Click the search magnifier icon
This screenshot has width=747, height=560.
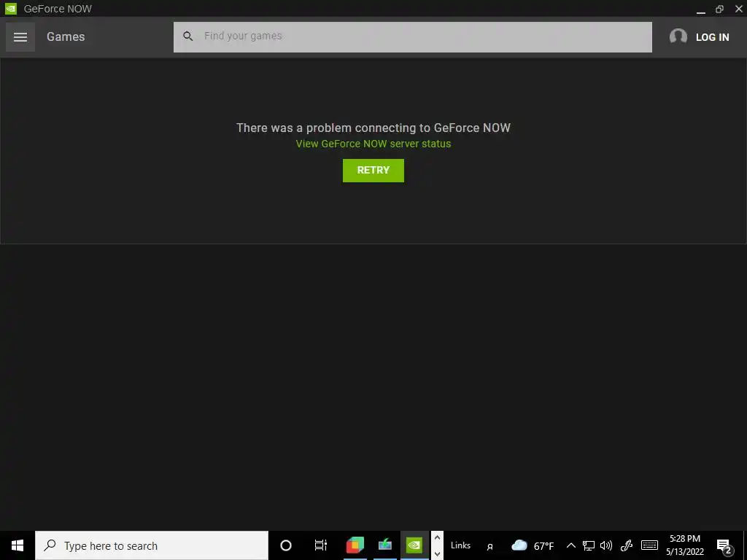coord(187,36)
